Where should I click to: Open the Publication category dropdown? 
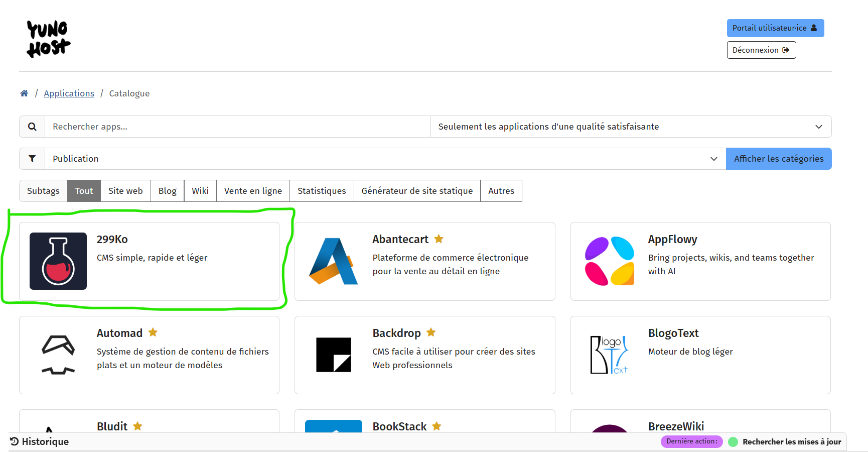click(385, 159)
